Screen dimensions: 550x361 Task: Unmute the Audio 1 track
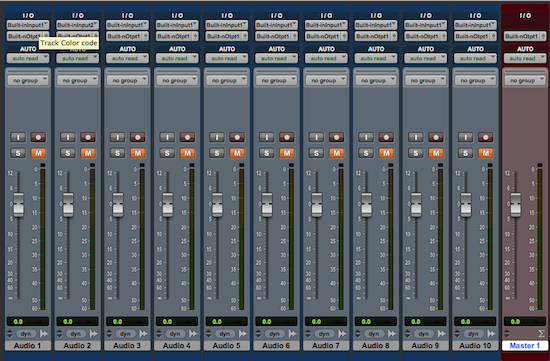tap(38, 153)
